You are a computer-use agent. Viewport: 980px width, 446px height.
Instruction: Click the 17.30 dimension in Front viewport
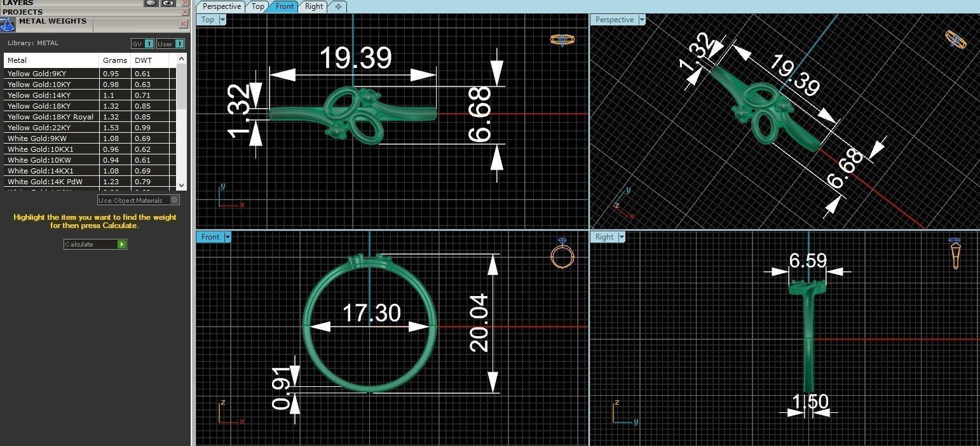371,313
